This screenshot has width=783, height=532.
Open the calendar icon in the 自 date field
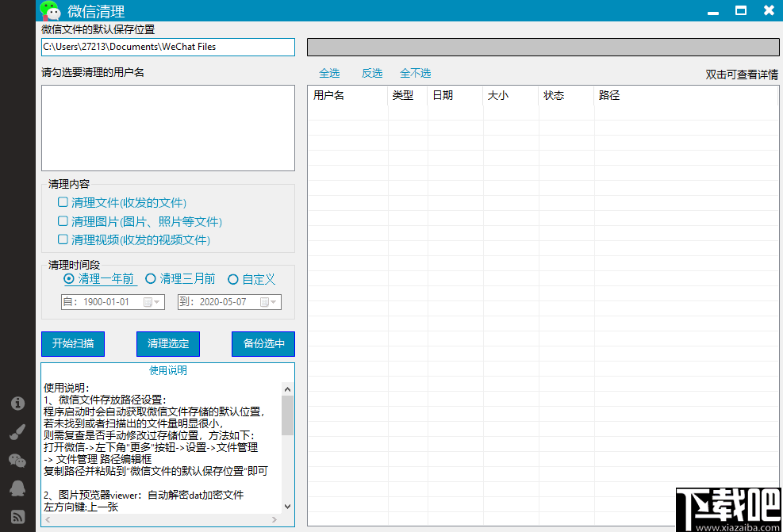point(148,301)
